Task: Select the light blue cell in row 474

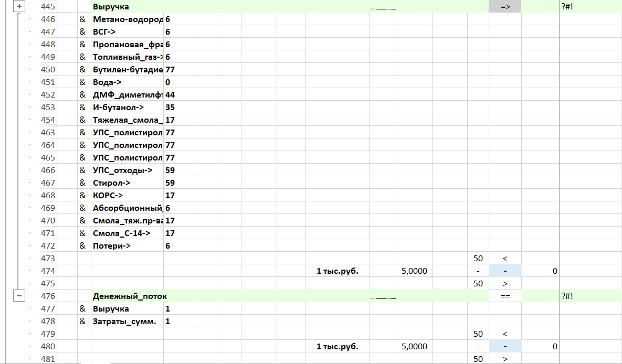Action: pos(505,271)
